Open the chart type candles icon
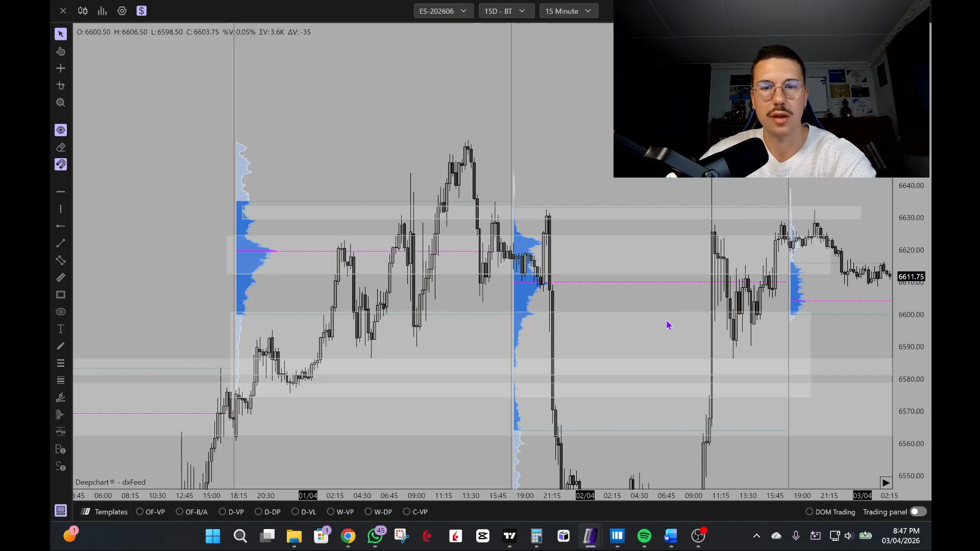980x551 pixels. pyautogui.click(x=83, y=11)
